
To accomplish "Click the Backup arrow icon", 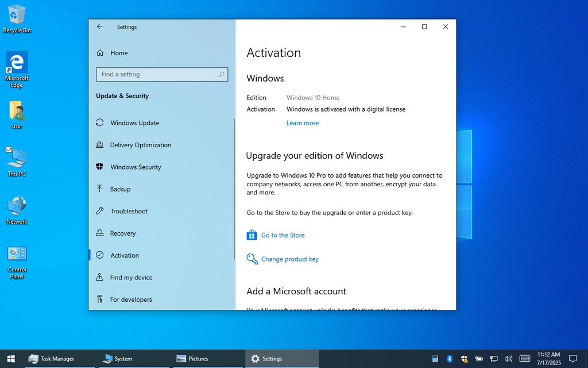I will [x=99, y=189].
